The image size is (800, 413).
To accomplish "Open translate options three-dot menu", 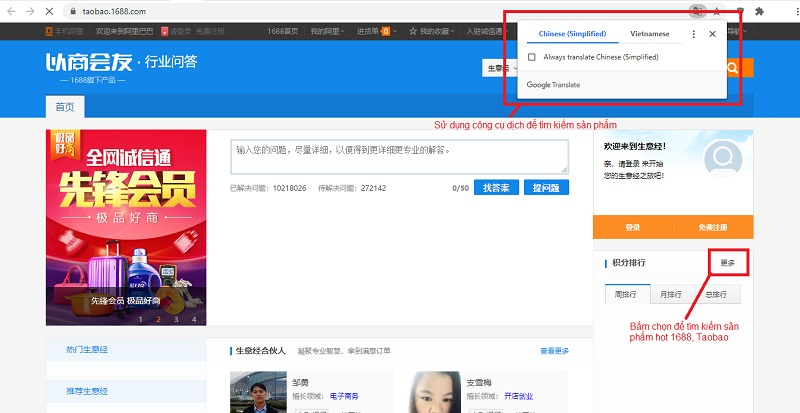I will (x=694, y=34).
